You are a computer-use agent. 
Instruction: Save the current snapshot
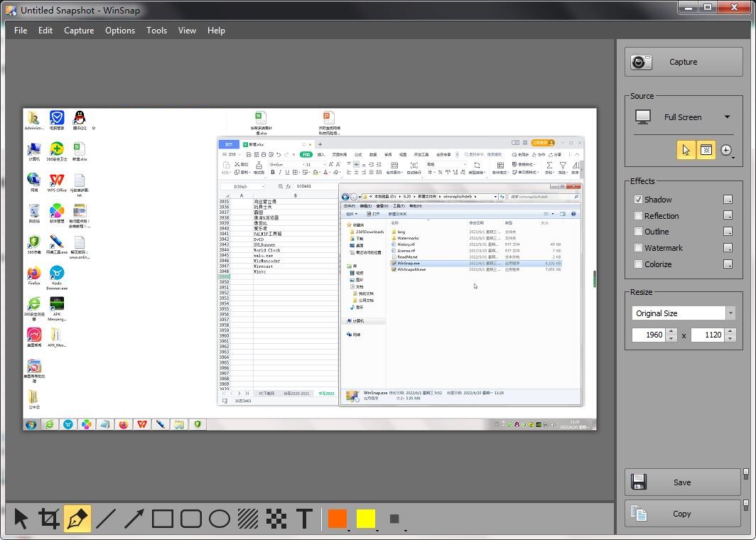(x=681, y=482)
